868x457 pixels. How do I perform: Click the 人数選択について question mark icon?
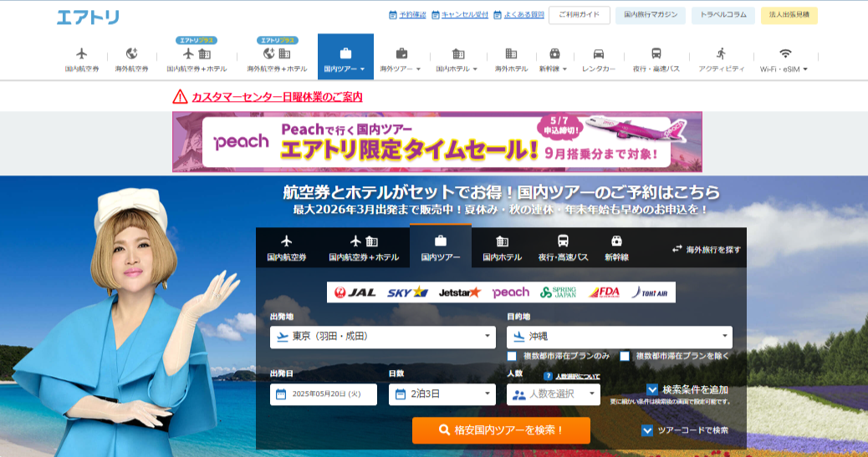pos(548,376)
